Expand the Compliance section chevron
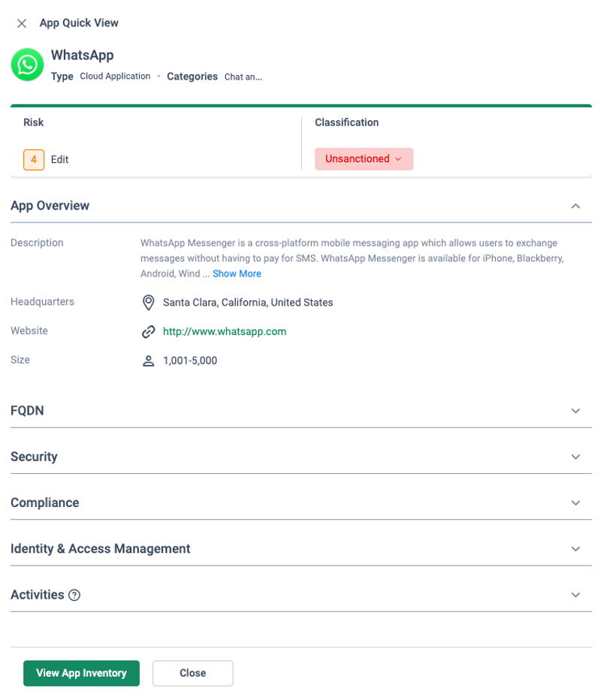 (x=575, y=502)
